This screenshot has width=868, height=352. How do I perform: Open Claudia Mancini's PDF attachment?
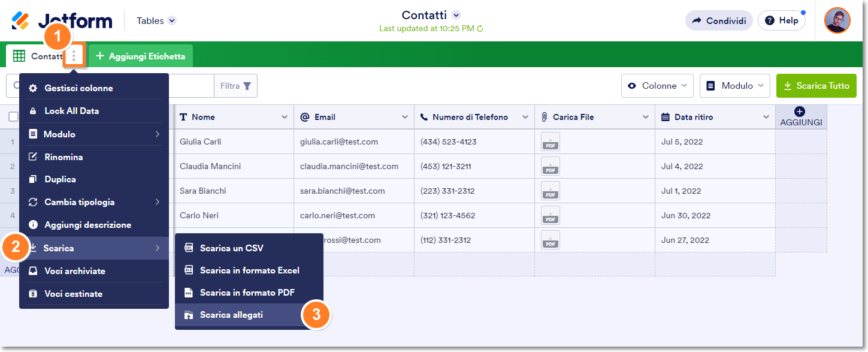click(551, 166)
